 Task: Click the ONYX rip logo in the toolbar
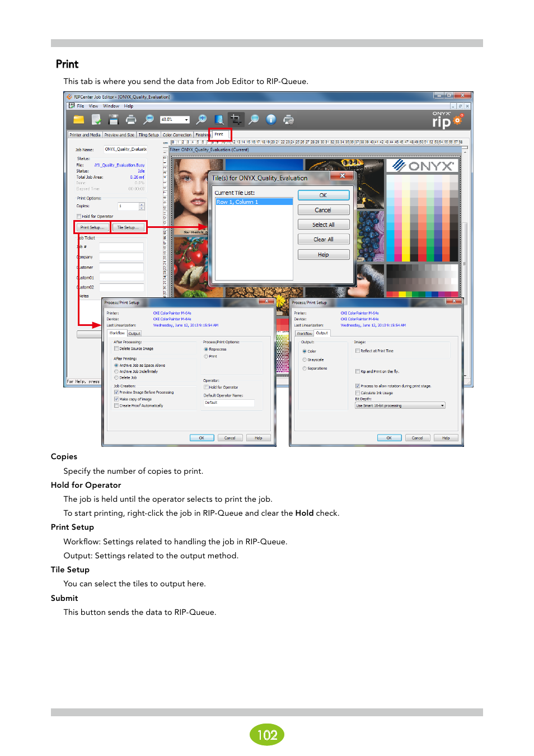click(448, 120)
